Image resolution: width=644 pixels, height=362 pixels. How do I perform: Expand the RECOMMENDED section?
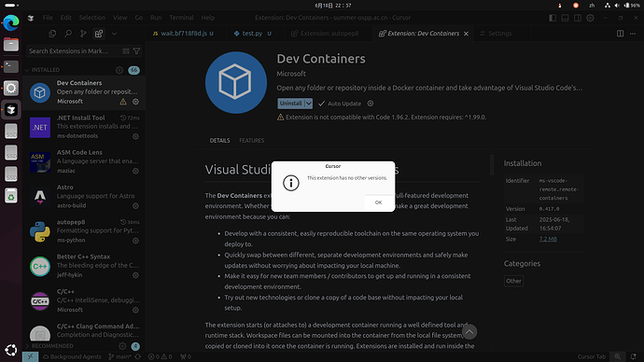click(49, 346)
